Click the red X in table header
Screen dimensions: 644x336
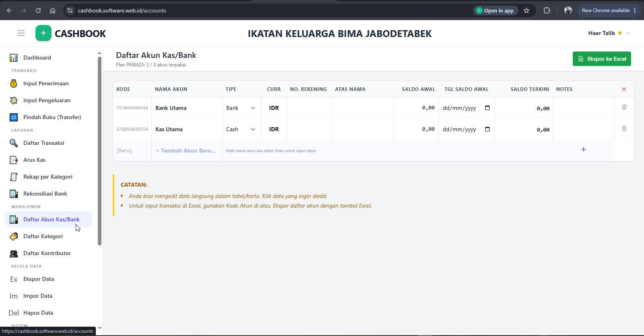coord(624,89)
